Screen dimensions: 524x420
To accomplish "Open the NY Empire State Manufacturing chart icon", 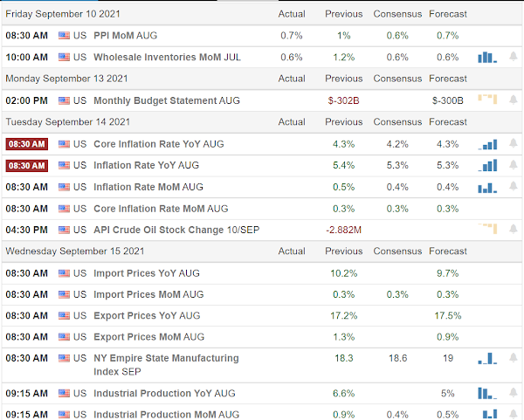I will [487, 359].
